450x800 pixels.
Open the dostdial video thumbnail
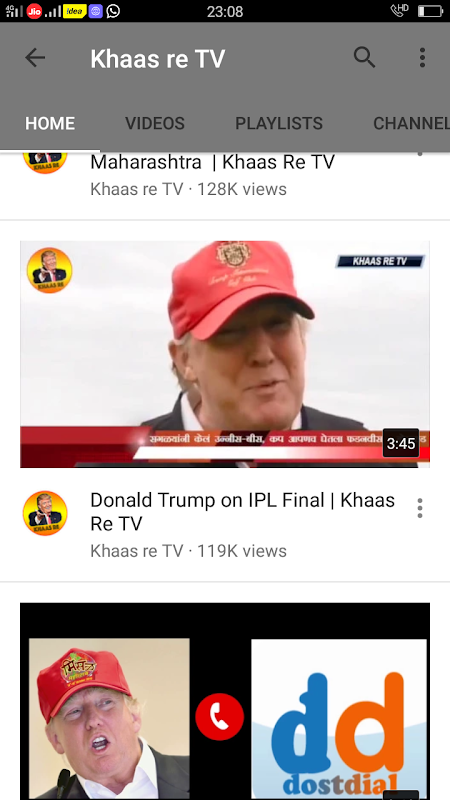[x=225, y=701]
